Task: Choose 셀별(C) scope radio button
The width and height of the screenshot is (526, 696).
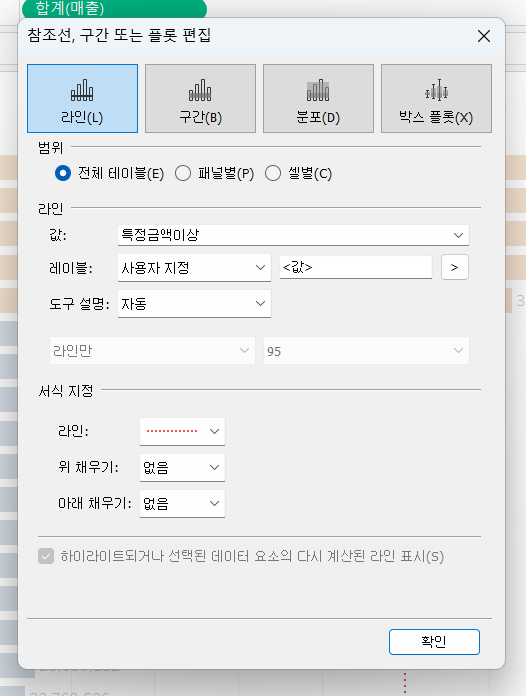Action: coord(273,173)
